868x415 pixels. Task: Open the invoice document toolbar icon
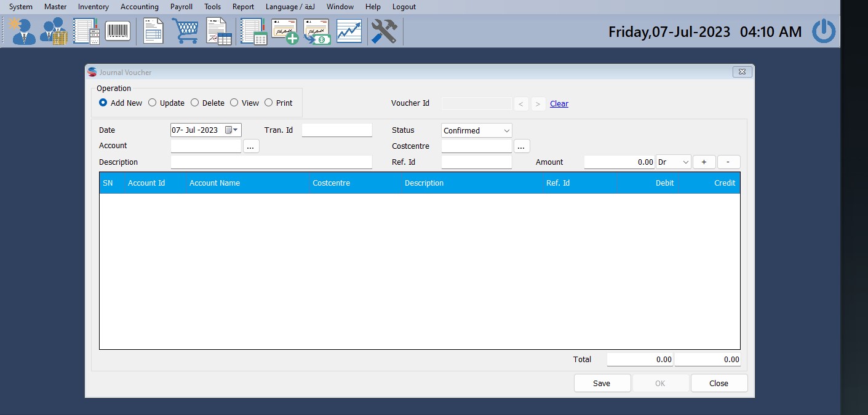click(x=153, y=31)
